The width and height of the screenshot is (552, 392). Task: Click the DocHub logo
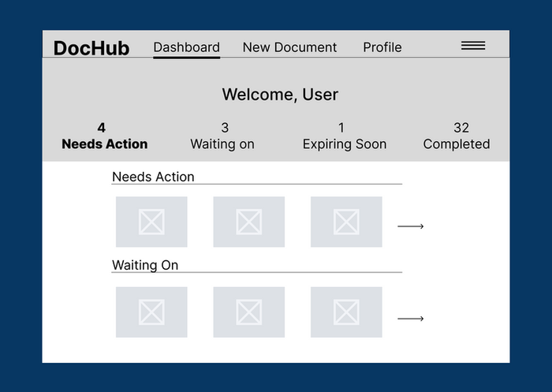[x=91, y=48]
